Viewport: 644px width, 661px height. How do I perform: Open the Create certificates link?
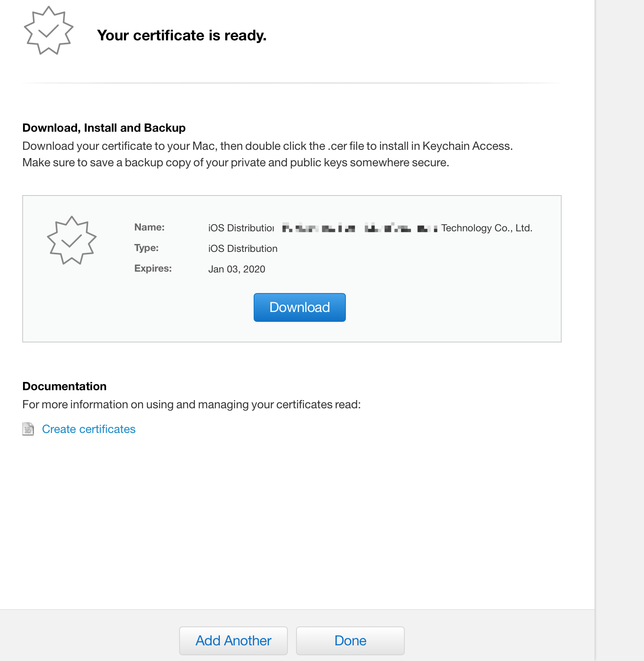pos(89,429)
